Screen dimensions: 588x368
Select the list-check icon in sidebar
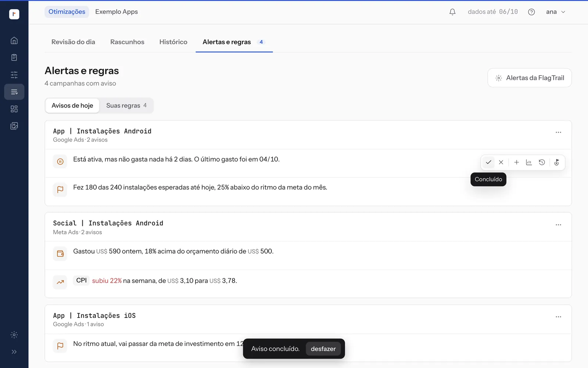click(x=14, y=92)
